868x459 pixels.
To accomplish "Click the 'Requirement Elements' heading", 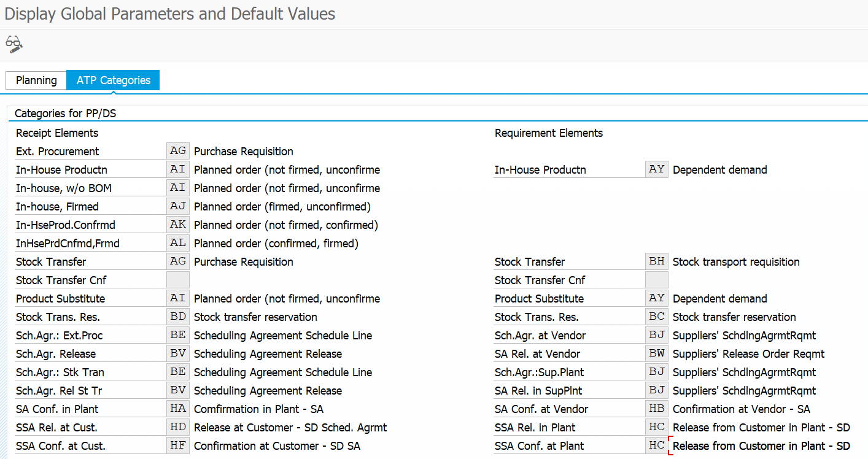I will click(549, 133).
